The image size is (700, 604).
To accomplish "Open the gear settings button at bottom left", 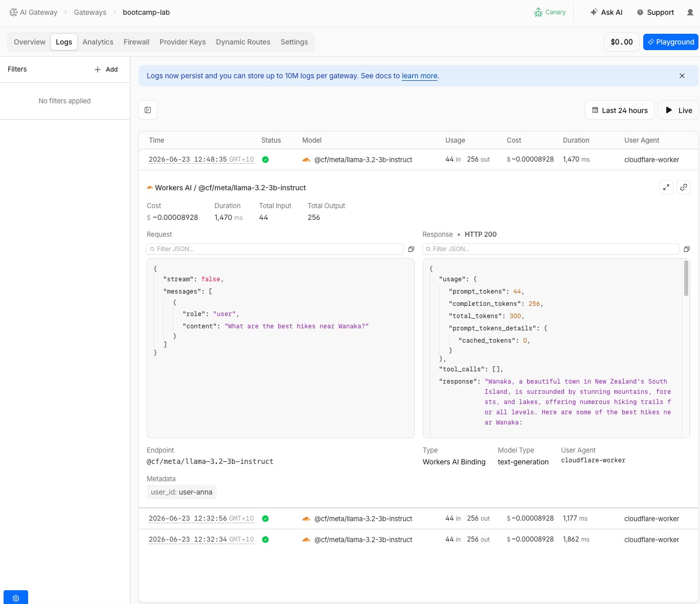I will pyautogui.click(x=16, y=597).
